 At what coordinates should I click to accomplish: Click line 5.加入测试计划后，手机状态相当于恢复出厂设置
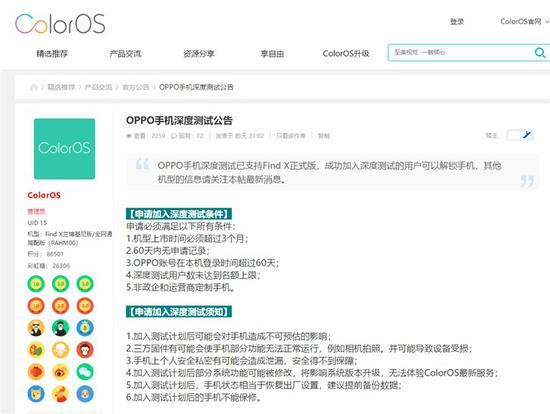pos(264,385)
